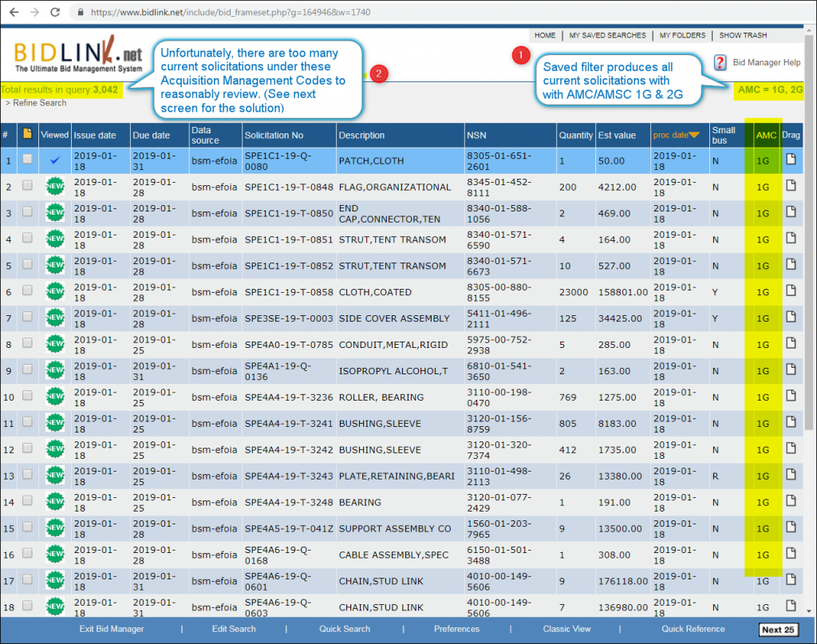Sort by Description column header
Viewport: 817px width, 644px height.
pos(361,136)
